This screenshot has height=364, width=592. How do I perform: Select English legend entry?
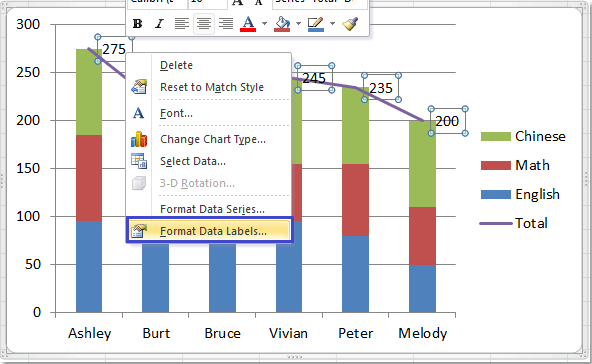[520, 194]
